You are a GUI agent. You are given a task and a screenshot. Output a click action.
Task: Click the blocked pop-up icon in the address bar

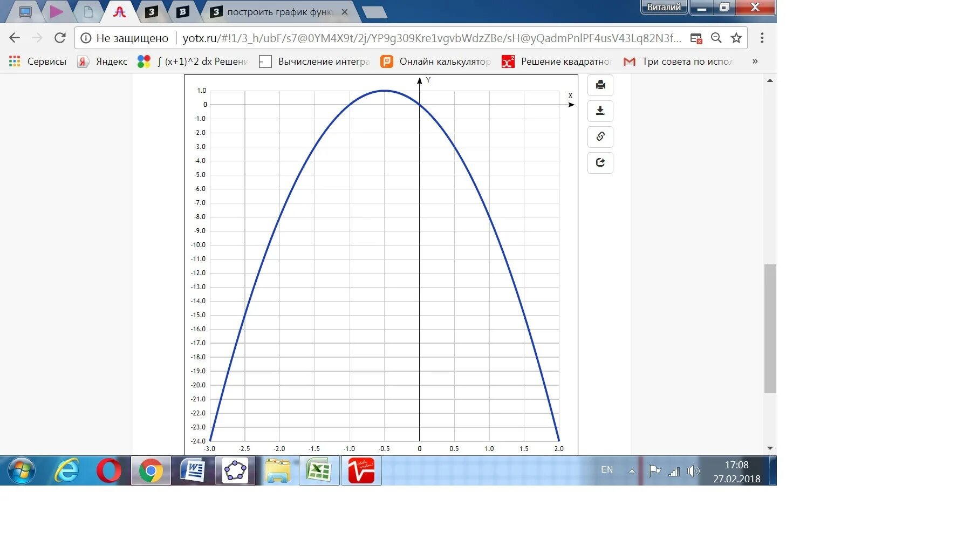696,38
